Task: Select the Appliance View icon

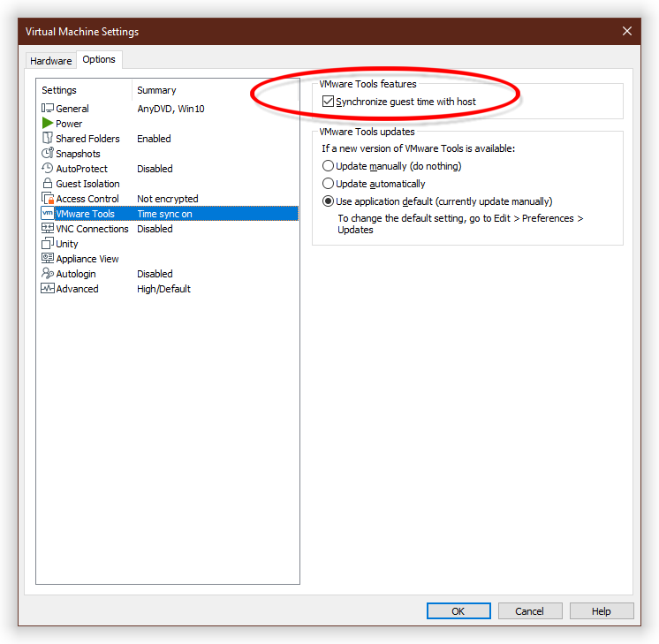Action: (48, 258)
